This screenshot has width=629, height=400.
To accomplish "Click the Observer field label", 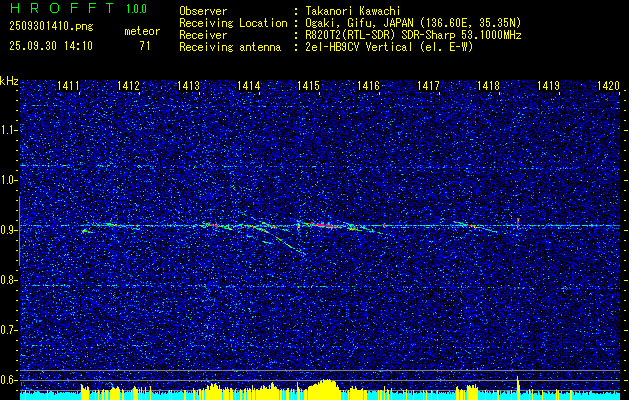I will pos(203,11).
